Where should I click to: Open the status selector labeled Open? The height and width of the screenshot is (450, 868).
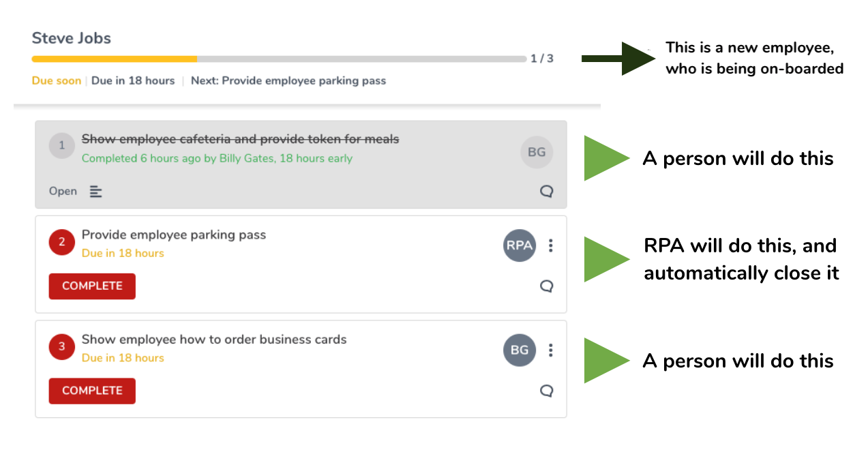[x=62, y=191]
